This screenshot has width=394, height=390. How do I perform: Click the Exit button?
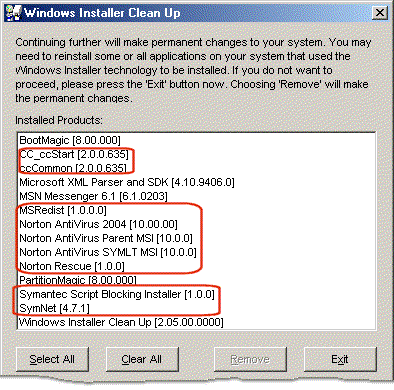(x=340, y=359)
